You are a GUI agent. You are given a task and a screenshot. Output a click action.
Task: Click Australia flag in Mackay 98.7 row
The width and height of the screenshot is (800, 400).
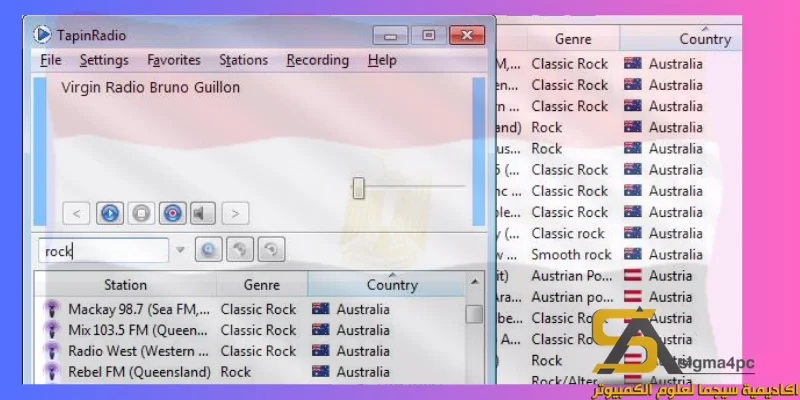[320, 309]
